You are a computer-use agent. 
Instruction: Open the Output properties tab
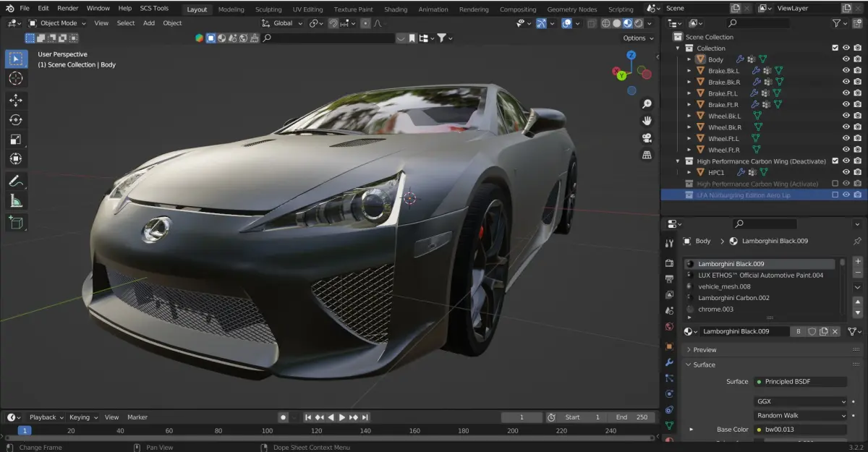click(x=669, y=279)
